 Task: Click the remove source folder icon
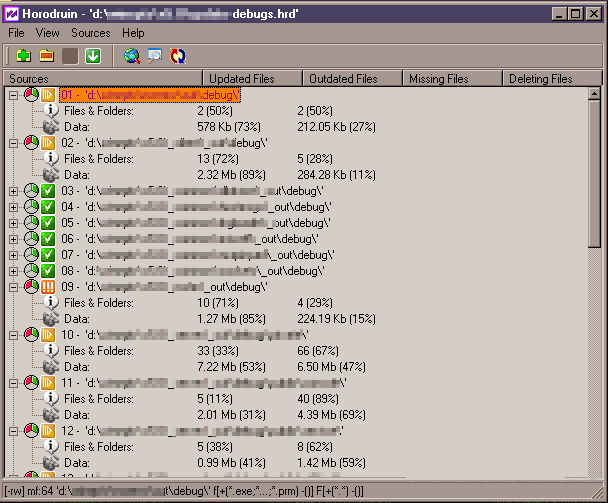pyautogui.click(x=46, y=55)
